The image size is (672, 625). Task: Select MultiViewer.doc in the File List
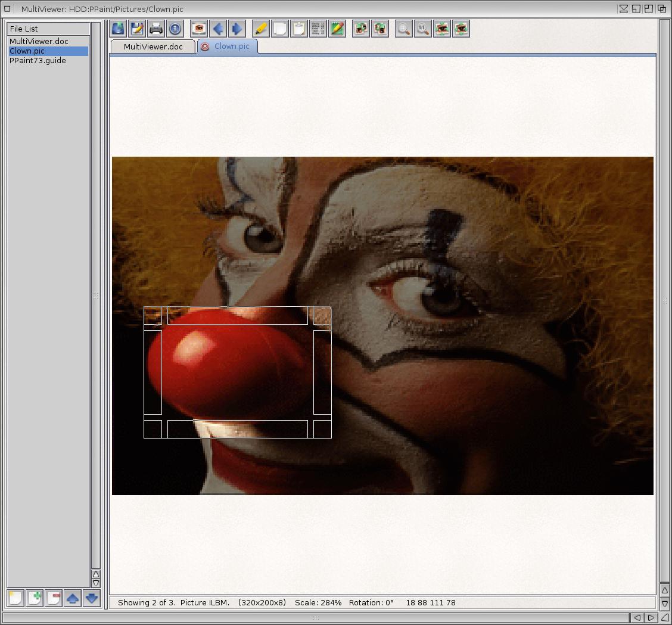tap(39, 42)
